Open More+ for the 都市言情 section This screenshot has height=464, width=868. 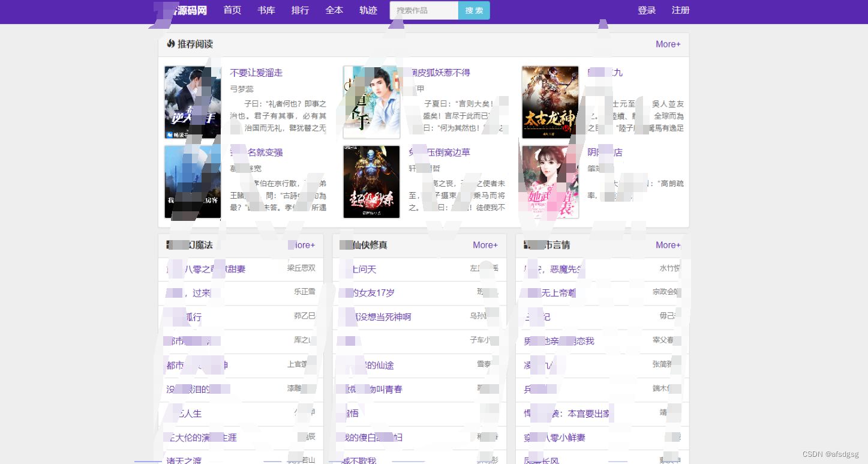(x=668, y=245)
